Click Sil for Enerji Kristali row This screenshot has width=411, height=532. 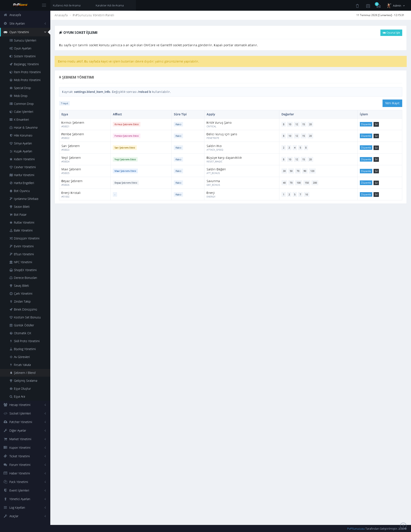tap(376, 194)
